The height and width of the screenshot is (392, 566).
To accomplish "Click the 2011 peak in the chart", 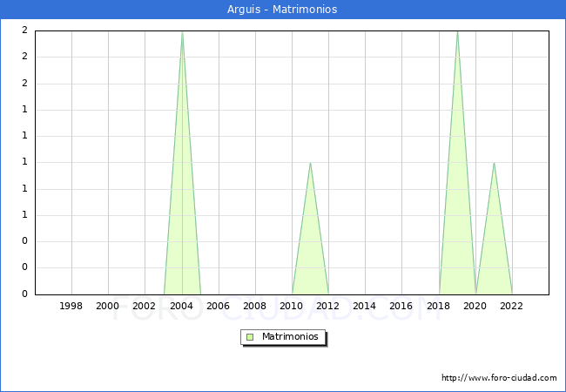I will pos(310,163).
